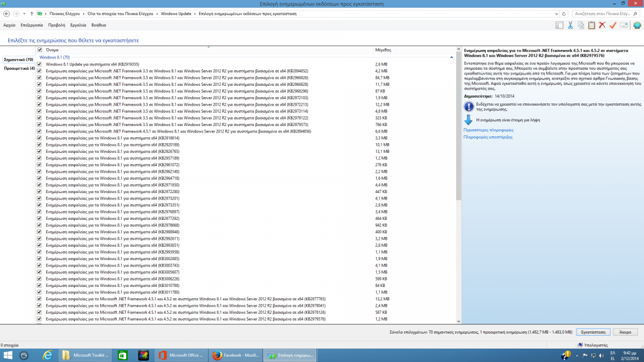Click the red X Delete toolbar icon
This screenshot has width=644, height=362.
point(602,25)
